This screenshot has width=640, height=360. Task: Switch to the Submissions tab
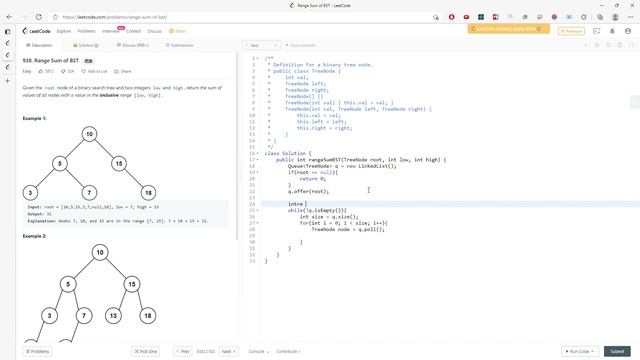click(x=180, y=45)
